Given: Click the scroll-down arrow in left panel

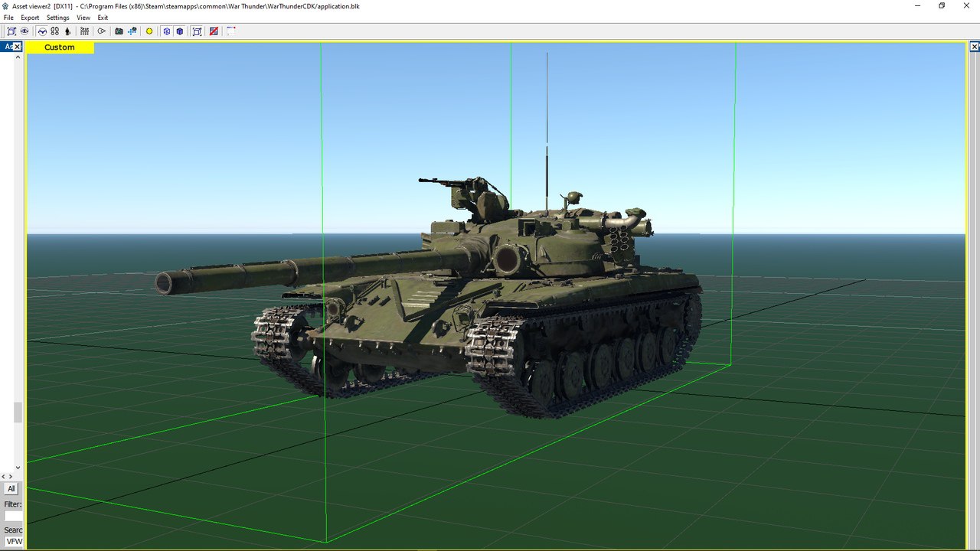Looking at the screenshot, I should [18, 466].
